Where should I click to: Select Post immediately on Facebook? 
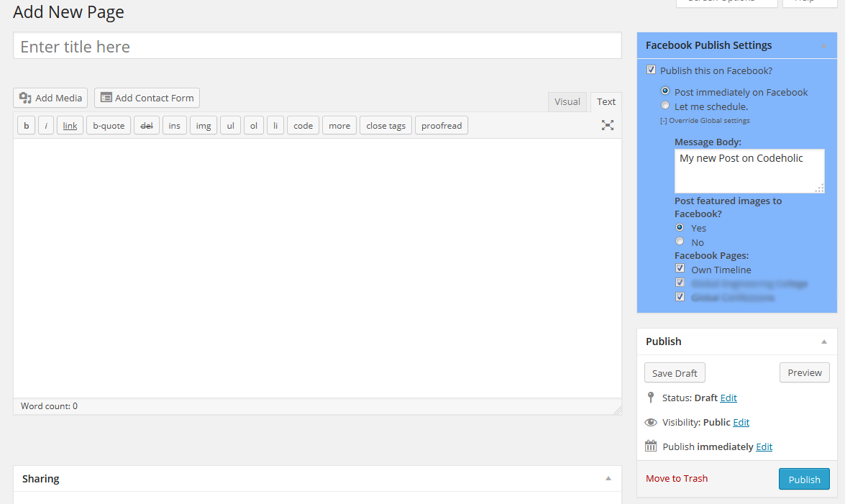[x=665, y=91]
